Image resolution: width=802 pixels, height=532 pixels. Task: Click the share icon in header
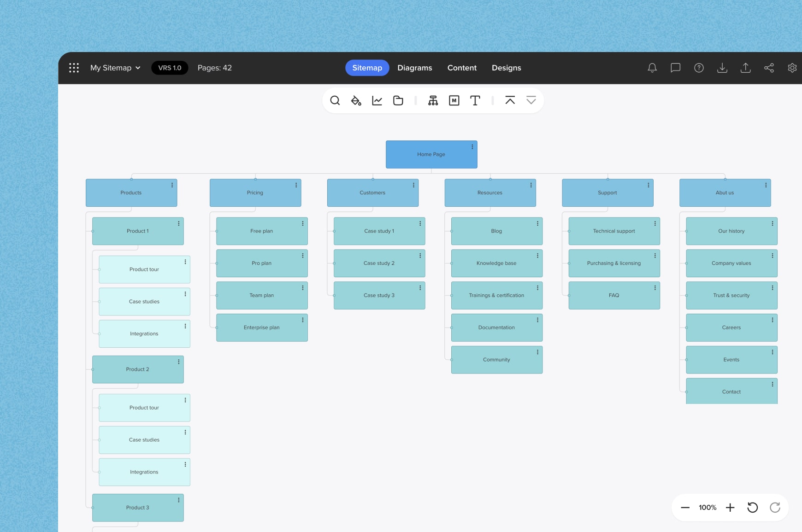click(769, 68)
